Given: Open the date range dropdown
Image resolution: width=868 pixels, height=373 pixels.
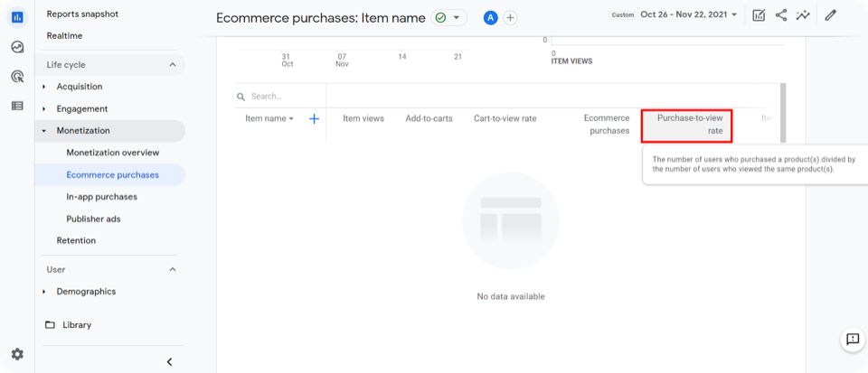Looking at the screenshot, I should [688, 14].
